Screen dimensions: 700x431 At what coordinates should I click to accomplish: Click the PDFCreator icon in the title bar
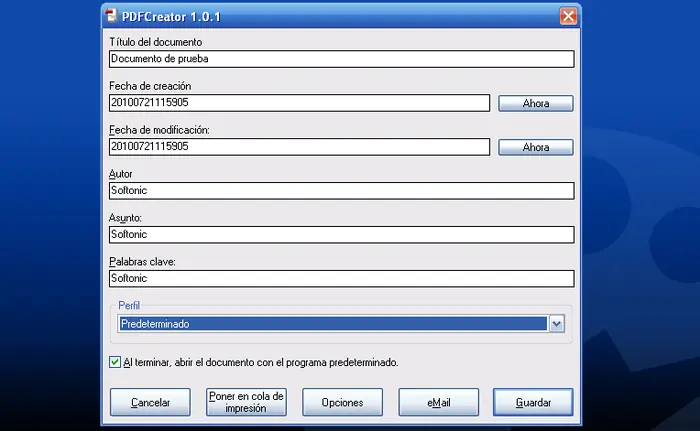111,16
